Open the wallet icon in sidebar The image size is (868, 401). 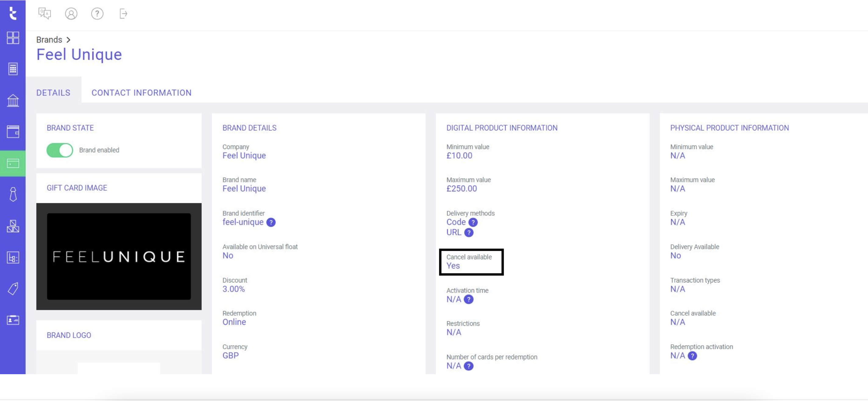tap(13, 131)
